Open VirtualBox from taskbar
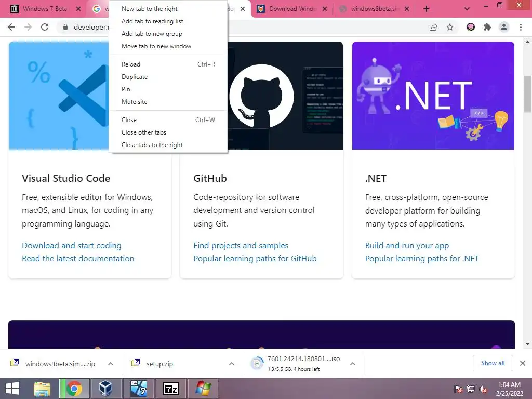532x399 pixels. (x=105, y=389)
